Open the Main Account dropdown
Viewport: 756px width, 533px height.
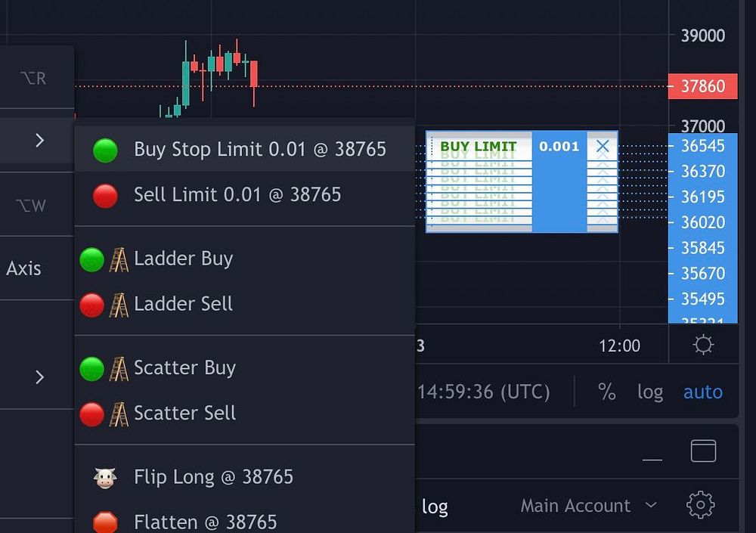click(x=588, y=505)
